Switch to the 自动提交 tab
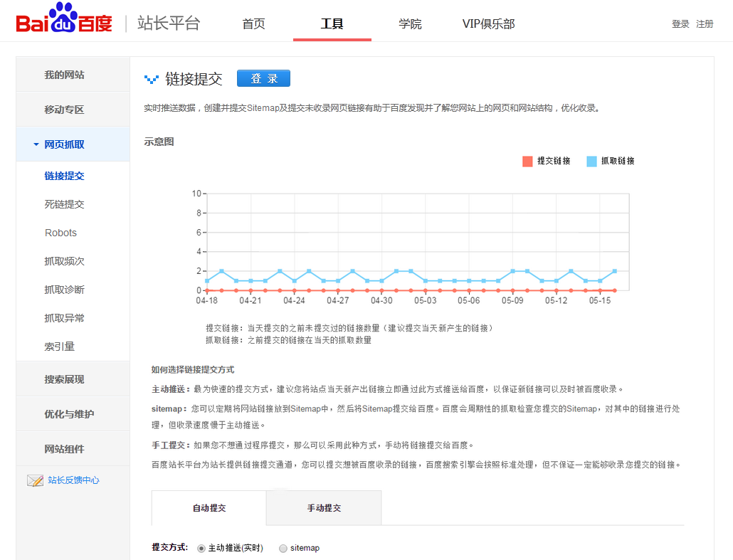Image resolution: width=733 pixels, height=560 pixels. point(209,508)
